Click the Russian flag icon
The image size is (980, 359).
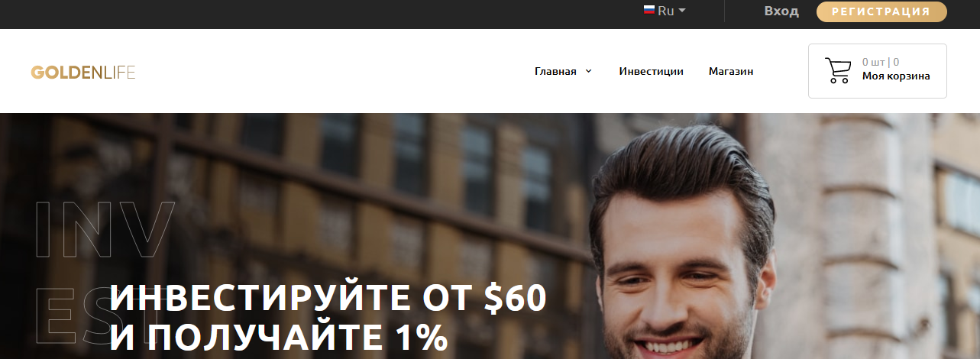coord(649,11)
